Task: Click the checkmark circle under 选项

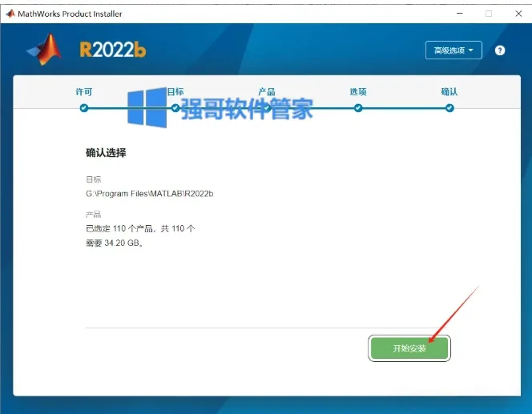Action: tap(358, 108)
